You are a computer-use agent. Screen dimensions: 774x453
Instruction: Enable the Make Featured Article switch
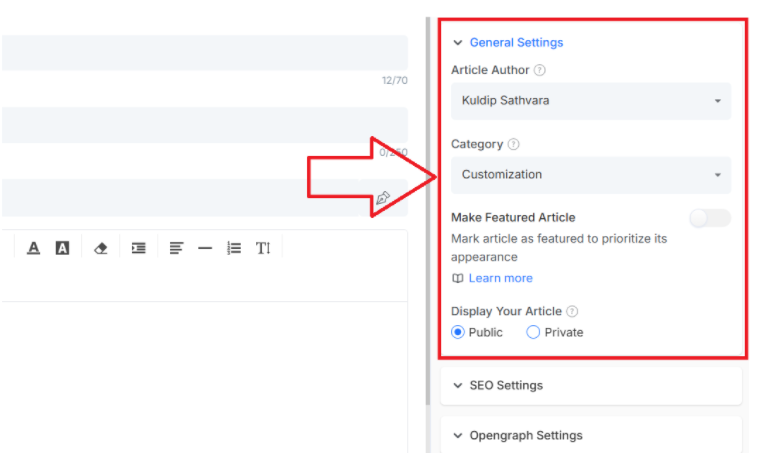710,218
